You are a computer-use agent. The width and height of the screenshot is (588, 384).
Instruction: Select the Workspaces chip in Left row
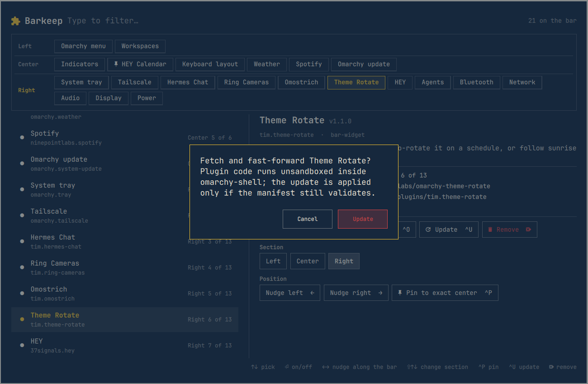140,46
